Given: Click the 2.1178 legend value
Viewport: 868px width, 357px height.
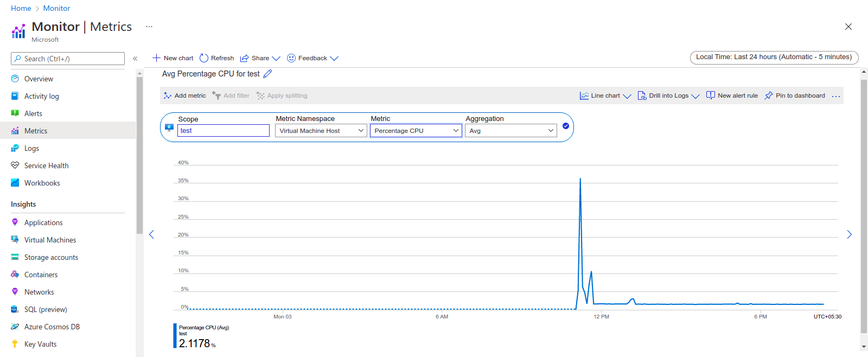Looking at the screenshot, I should pos(194,343).
